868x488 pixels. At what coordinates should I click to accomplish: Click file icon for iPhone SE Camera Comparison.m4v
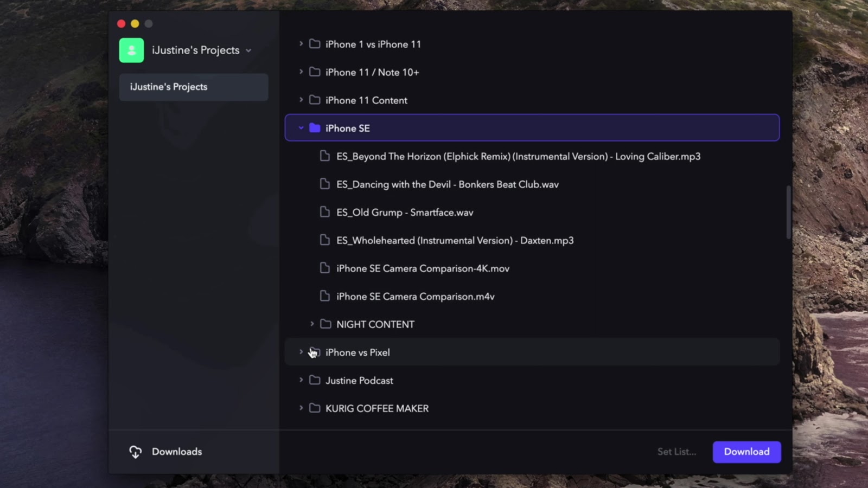coord(325,296)
